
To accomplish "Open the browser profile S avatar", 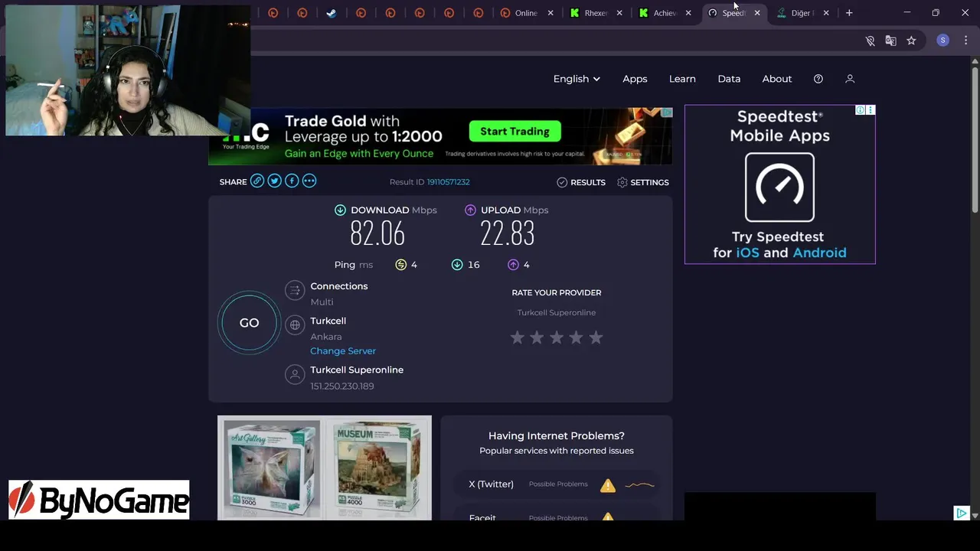I will tap(943, 41).
